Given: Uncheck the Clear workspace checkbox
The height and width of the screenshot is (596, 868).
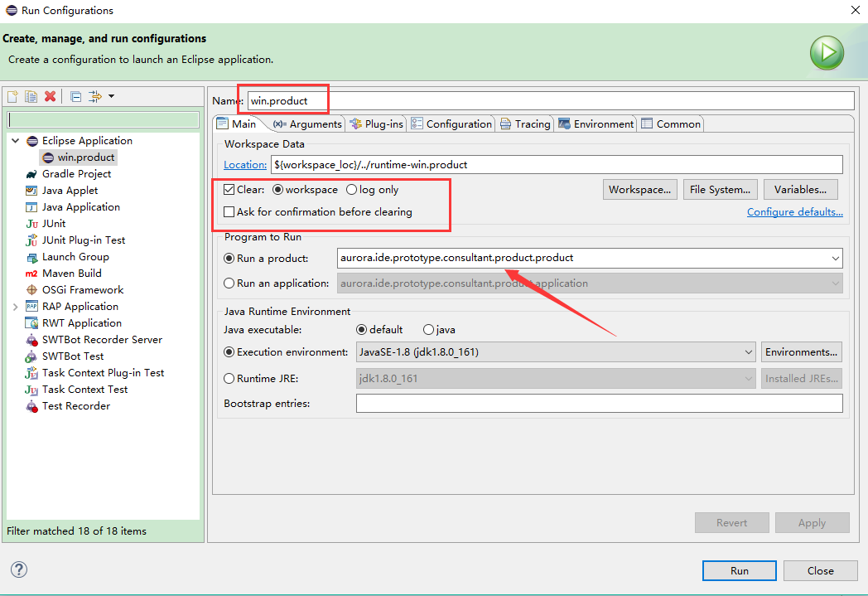Looking at the screenshot, I should tap(231, 189).
